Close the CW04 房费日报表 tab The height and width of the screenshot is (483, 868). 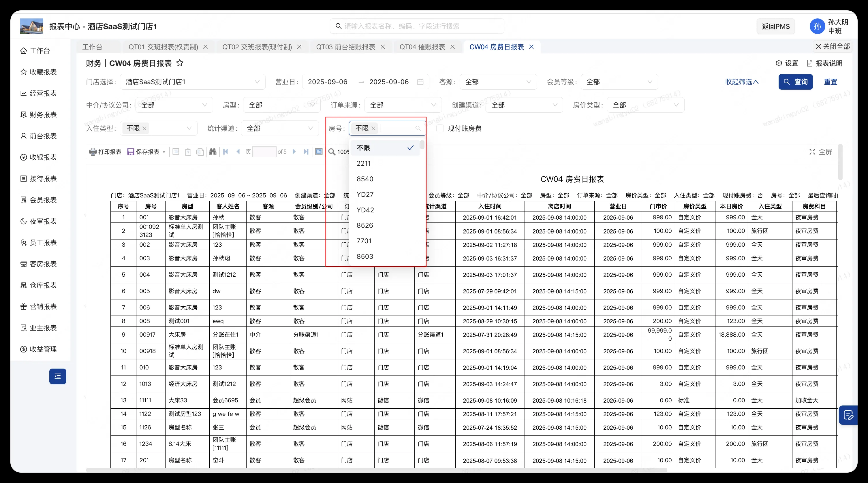click(x=531, y=47)
